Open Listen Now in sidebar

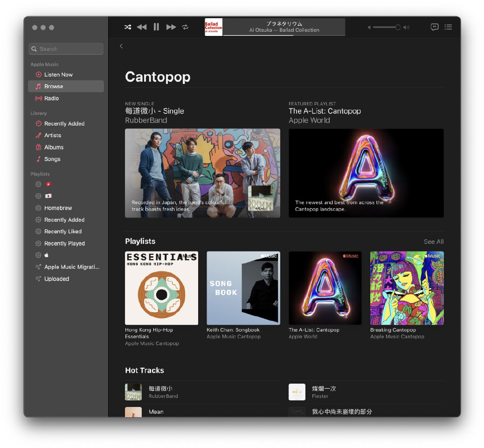pyautogui.click(x=58, y=75)
